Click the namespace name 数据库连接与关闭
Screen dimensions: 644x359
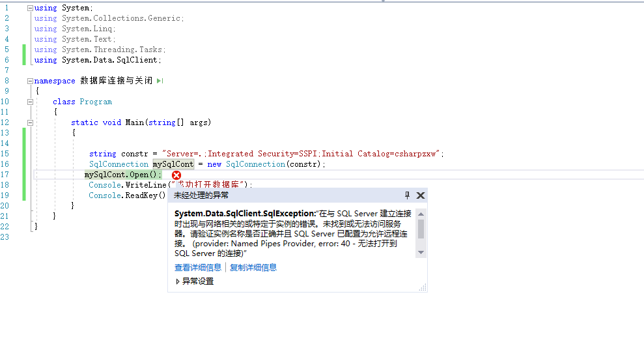tap(116, 81)
